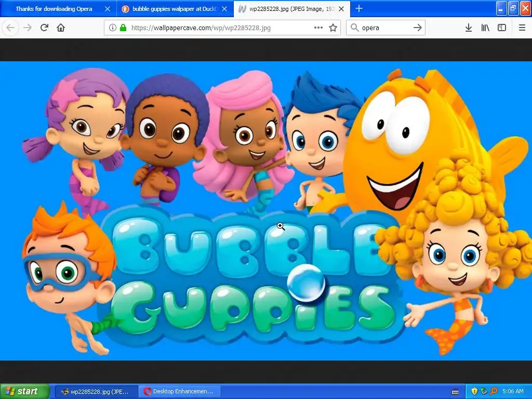Switch to Thanks for downloading Opera tab
Viewport: 532px width, 399px height.
pyautogui.click(x=54, y=9)
